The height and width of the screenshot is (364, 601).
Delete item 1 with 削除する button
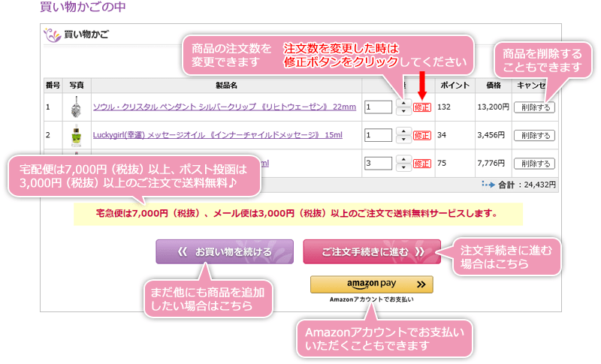coord(534,107)
